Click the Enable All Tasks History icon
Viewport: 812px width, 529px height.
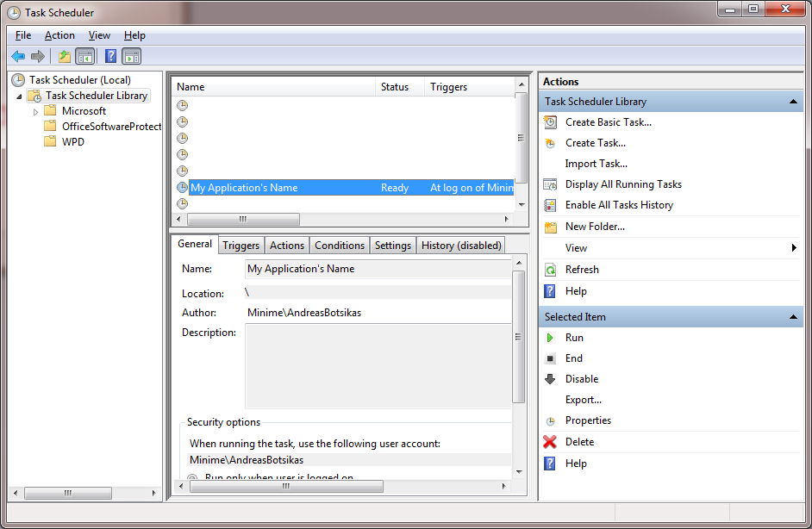pyautogui.click(x=550, y=205)
